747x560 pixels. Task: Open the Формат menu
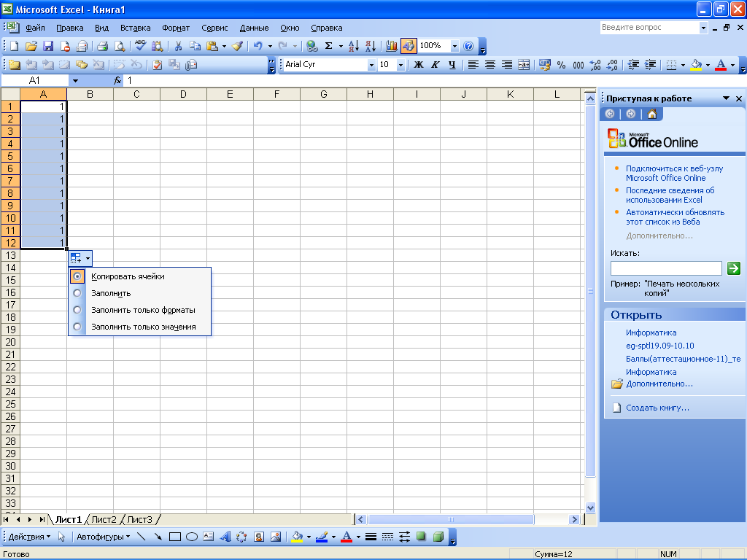pyautogui.click(x=176, y=28)
